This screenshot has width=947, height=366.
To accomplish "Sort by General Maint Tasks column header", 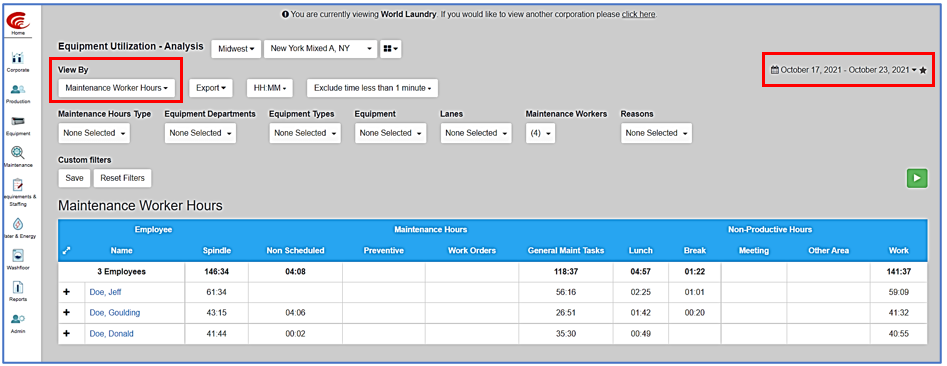I will 565,250.
